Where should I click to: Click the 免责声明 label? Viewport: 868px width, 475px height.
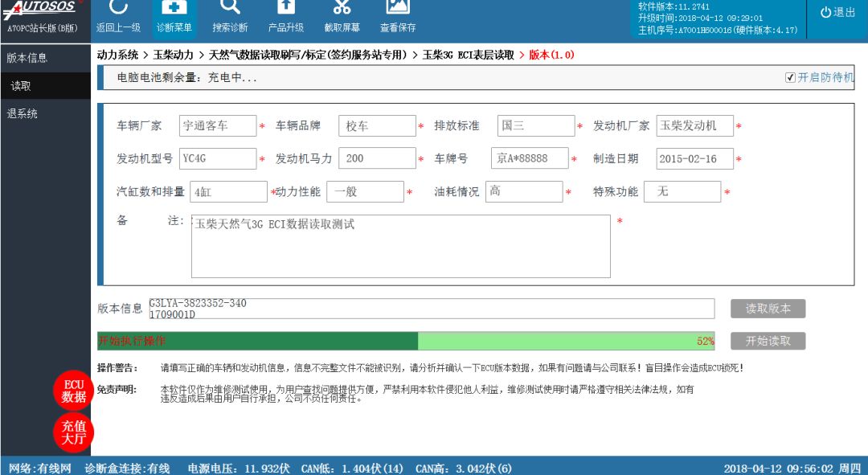(117, 389)
